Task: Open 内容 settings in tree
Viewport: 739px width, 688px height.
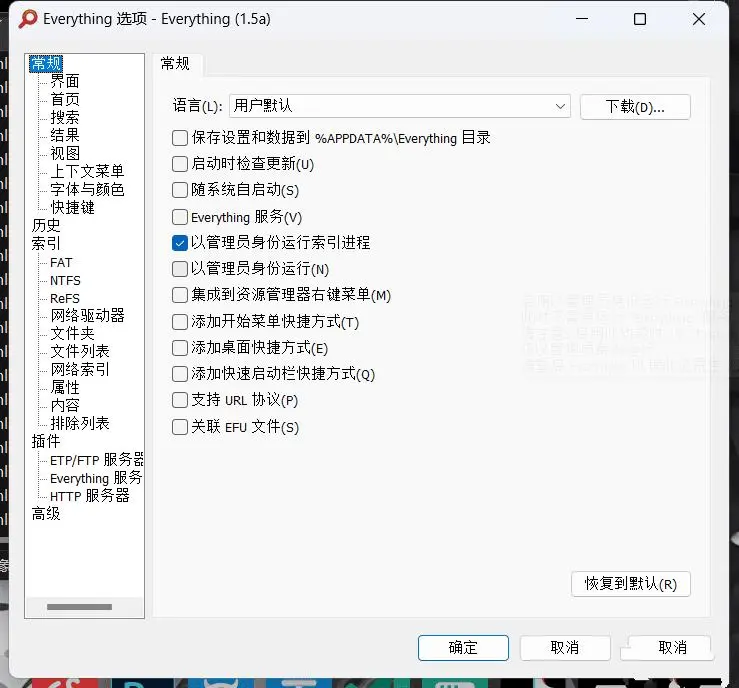Action: [65, 405]
